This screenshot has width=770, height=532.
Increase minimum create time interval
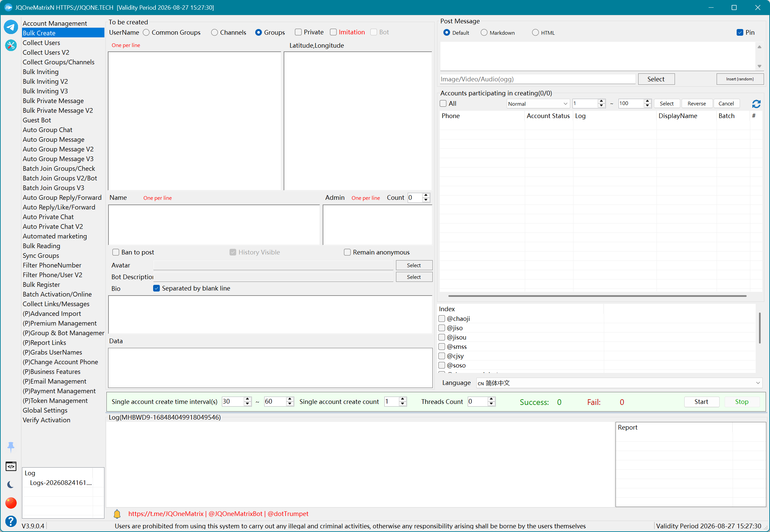click(247, 399)
